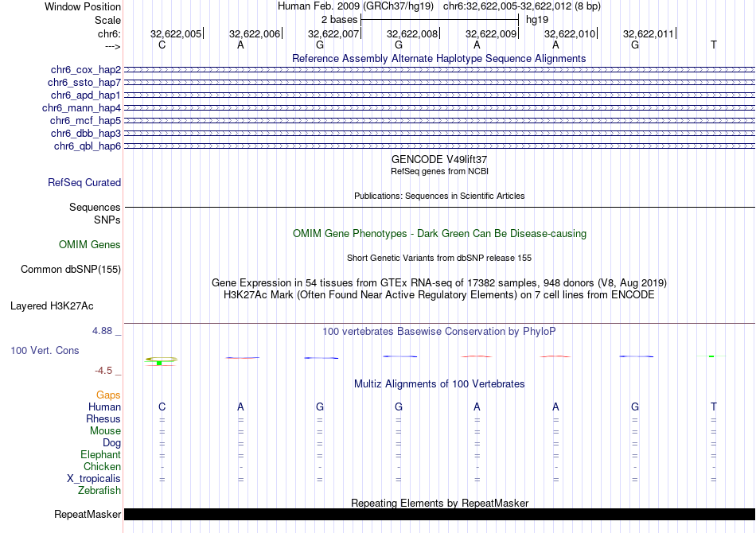Click the black RepeatMasker element bar

pyautogui.click(x=440, y=515)
